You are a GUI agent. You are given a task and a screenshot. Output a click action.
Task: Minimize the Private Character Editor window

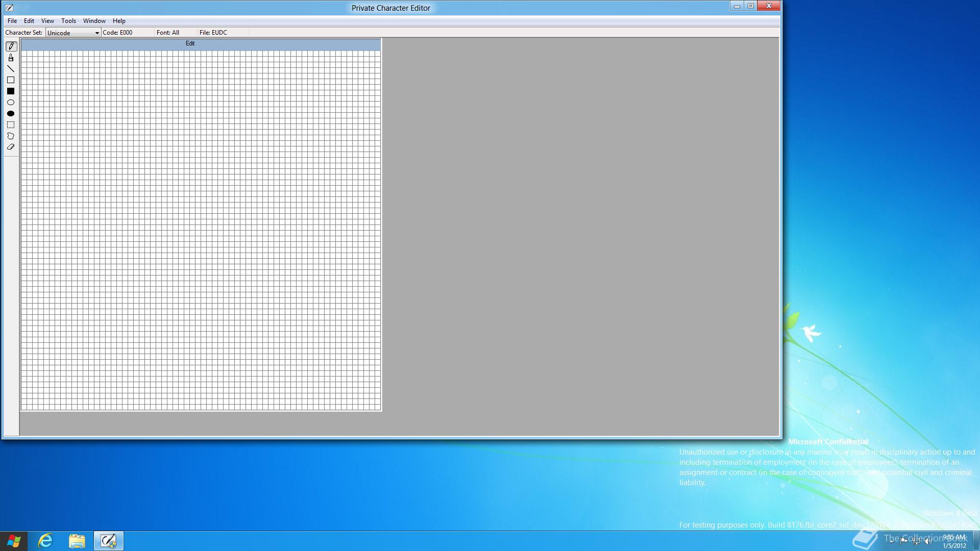(x=737, y=6)
